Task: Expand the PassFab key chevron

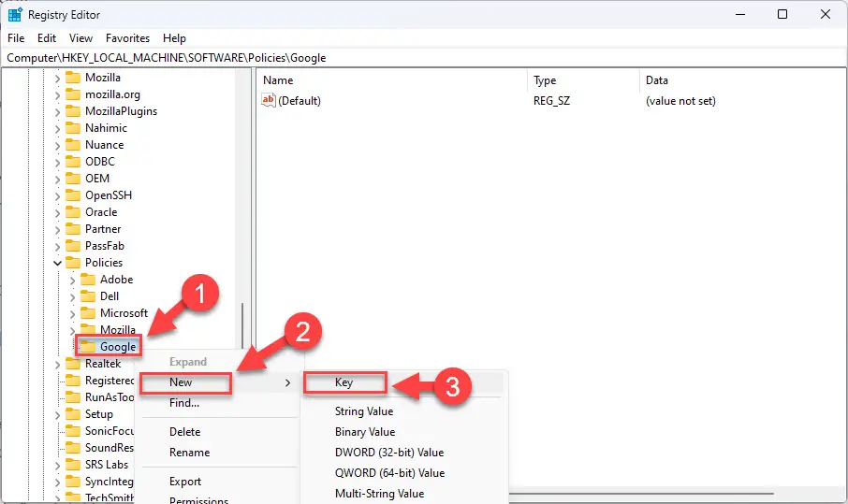Action: [x=57, y=247]
